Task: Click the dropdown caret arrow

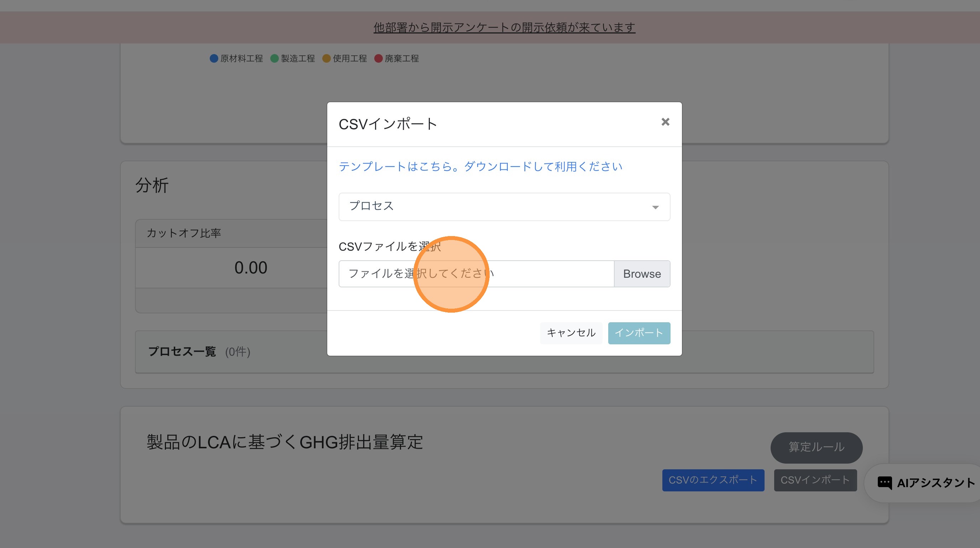Action: coord(655,207)
